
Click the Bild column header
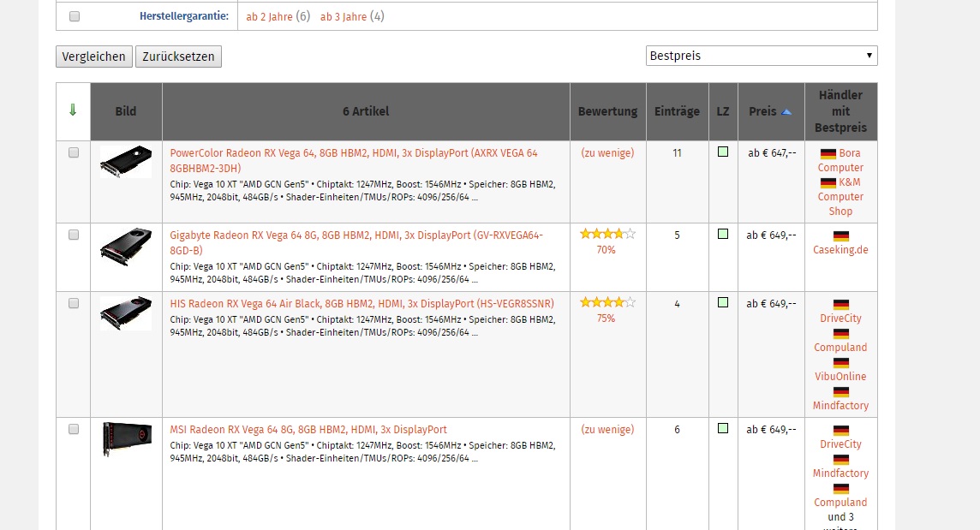click(x=126, y=111)
